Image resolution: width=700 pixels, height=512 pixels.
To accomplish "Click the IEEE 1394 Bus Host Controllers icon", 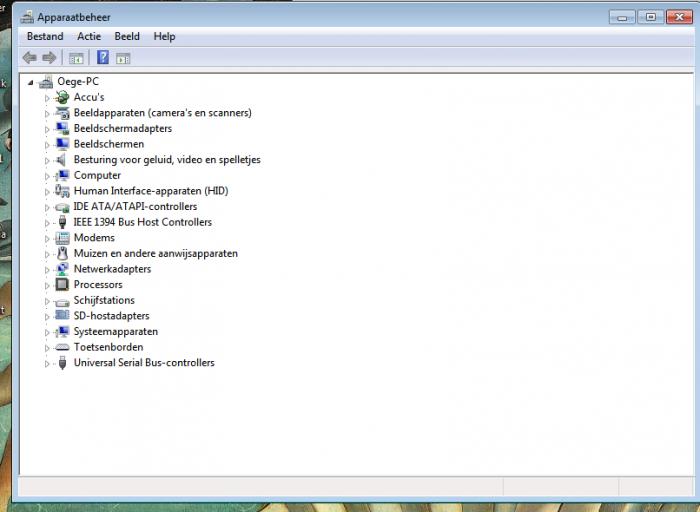I will click(x=62, y=222).
